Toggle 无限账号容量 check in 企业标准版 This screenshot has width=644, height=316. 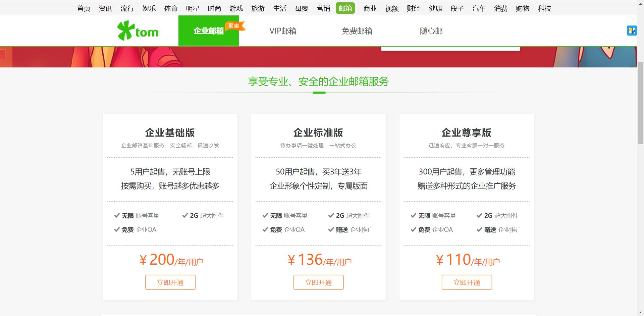coord(265,215)
